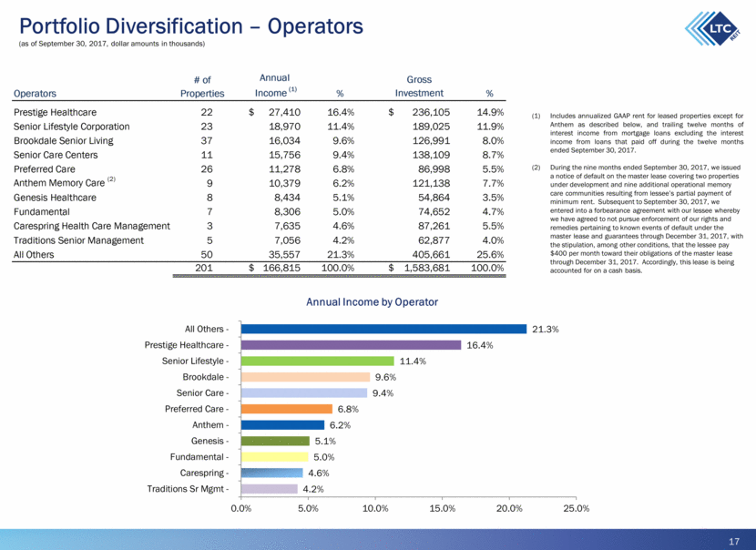Select the "Traditions Senior Management" operator name
756x550 pixels.
coord(78,240)
